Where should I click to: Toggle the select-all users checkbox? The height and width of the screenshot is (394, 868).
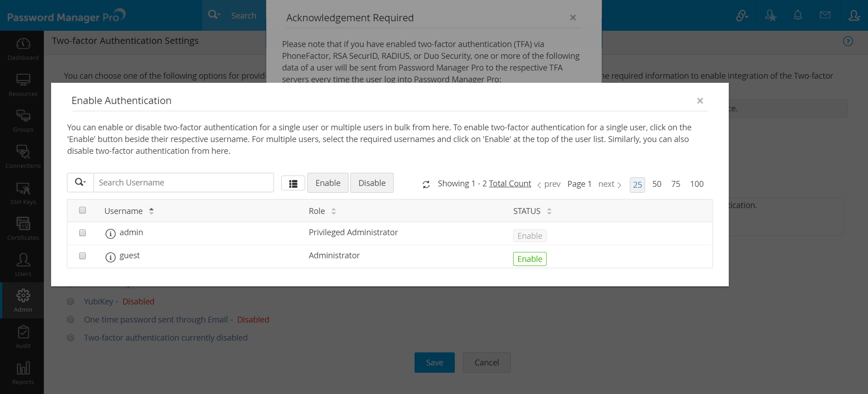pos(82,210)
